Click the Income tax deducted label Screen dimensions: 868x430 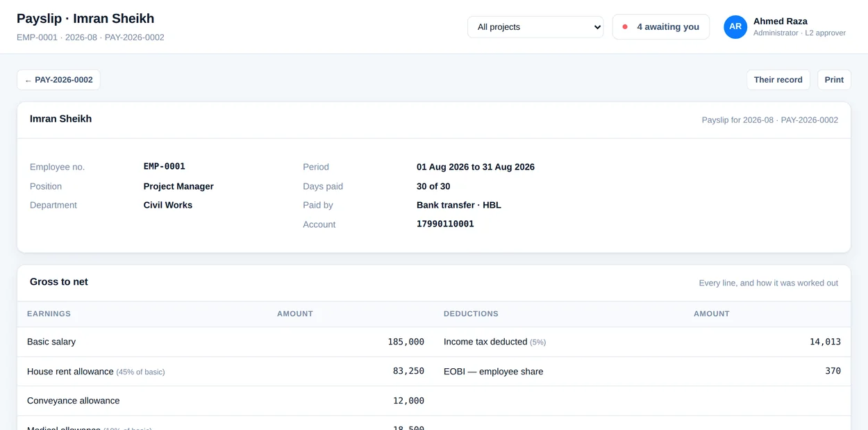(485, 342)
